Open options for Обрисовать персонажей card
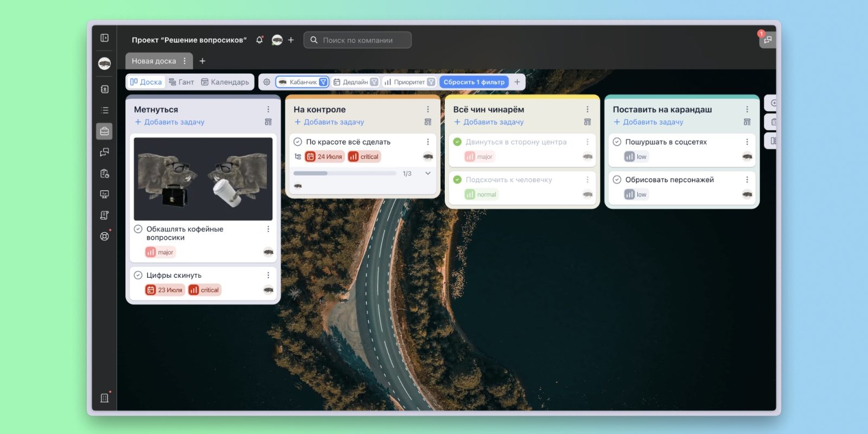Viewport: 868px width, 434px height. click(747, 180)
